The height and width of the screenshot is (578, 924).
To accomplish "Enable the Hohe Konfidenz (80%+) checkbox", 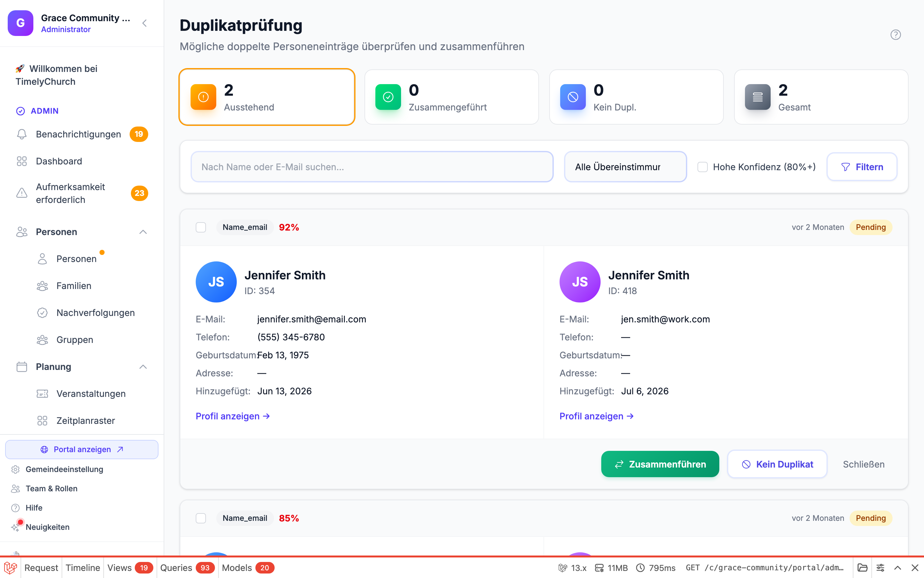I will [703, 167].
